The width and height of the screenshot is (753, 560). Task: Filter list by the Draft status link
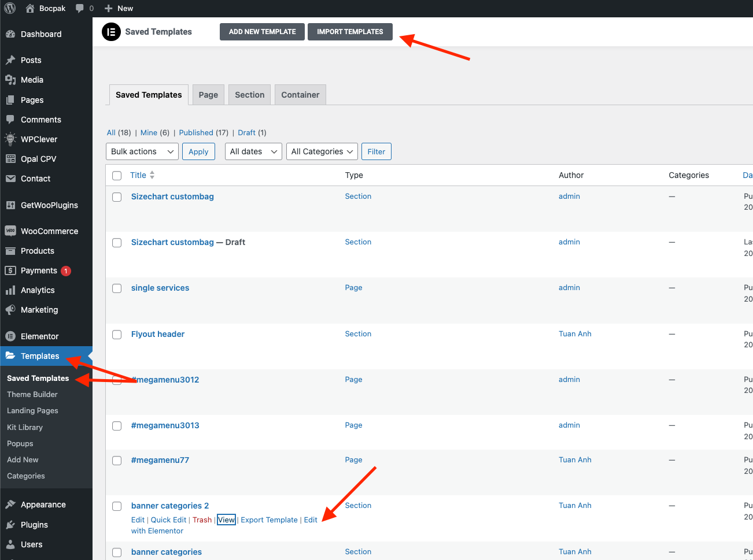(x=246, y=132)
